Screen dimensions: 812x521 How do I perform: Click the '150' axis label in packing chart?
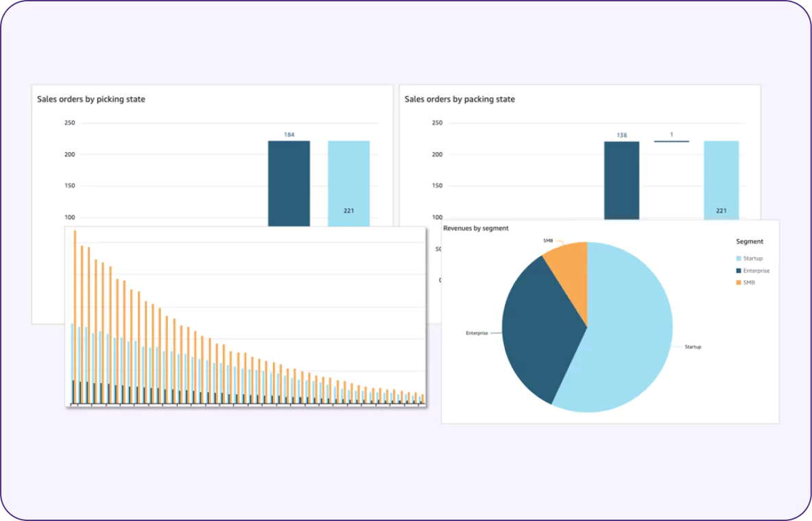[437, 185]
